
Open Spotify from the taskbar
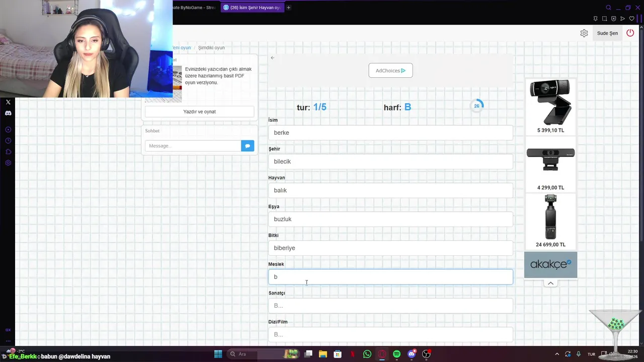(x=396, y=354)
